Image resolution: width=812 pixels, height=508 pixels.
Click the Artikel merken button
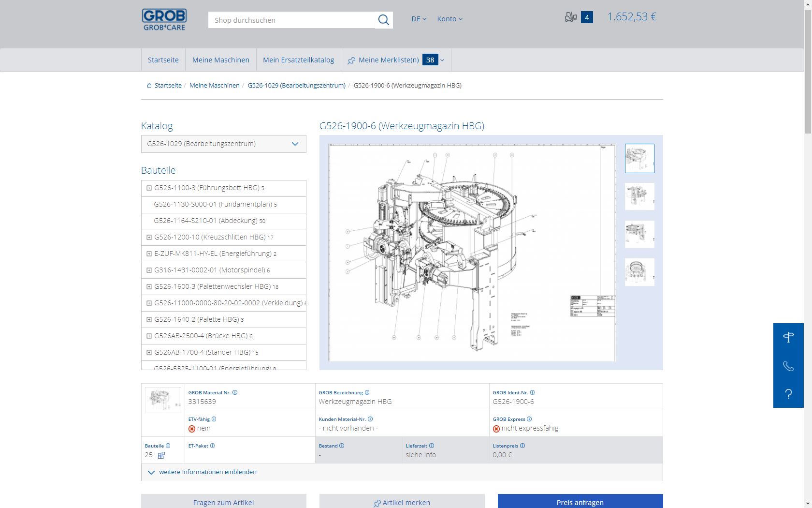(402, 502)
